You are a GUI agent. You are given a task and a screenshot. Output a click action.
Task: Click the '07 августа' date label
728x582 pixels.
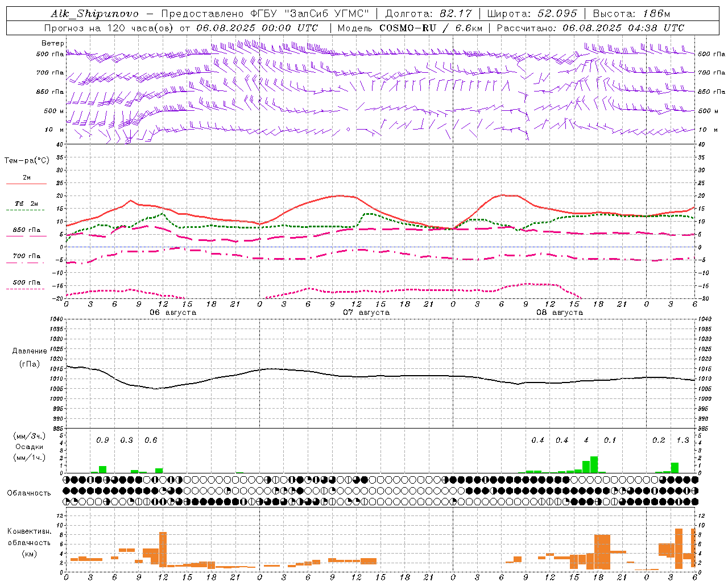tap(366, 313)
